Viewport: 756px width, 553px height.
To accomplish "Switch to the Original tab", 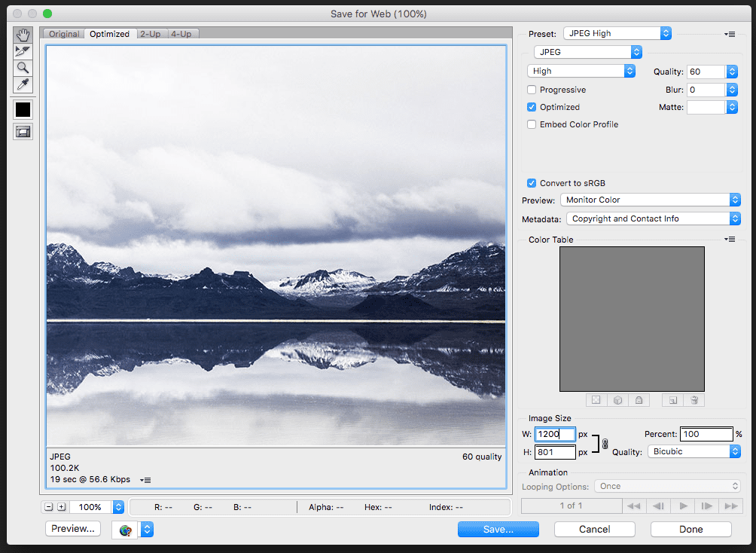I will pos(64,34).
